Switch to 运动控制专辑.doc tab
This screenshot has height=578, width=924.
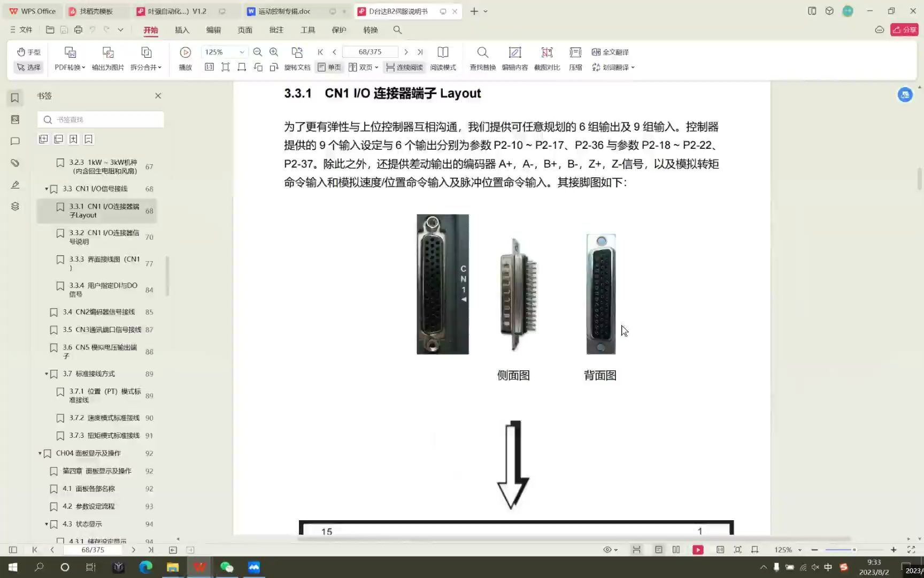(284, 11)
